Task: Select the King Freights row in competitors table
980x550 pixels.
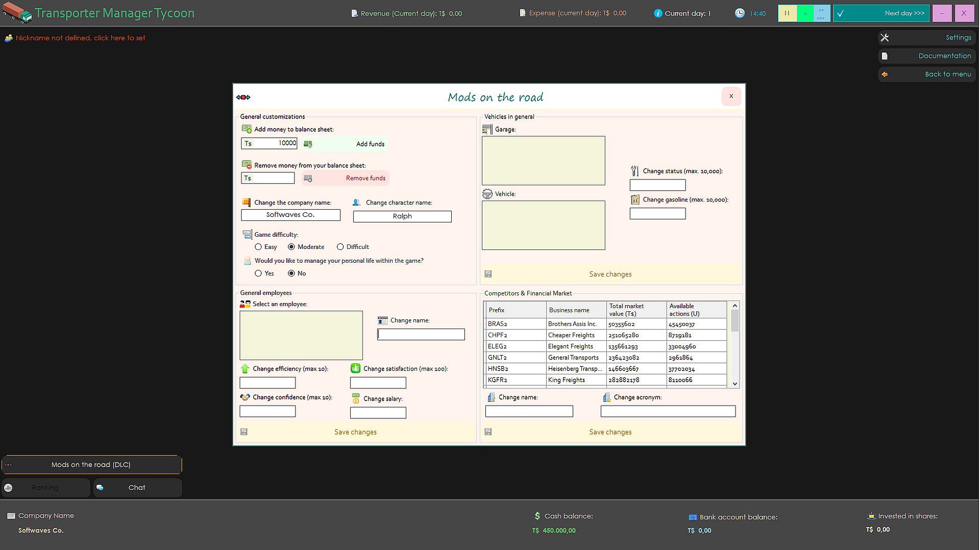Action: pyautogui.click(x=605, y=380)
